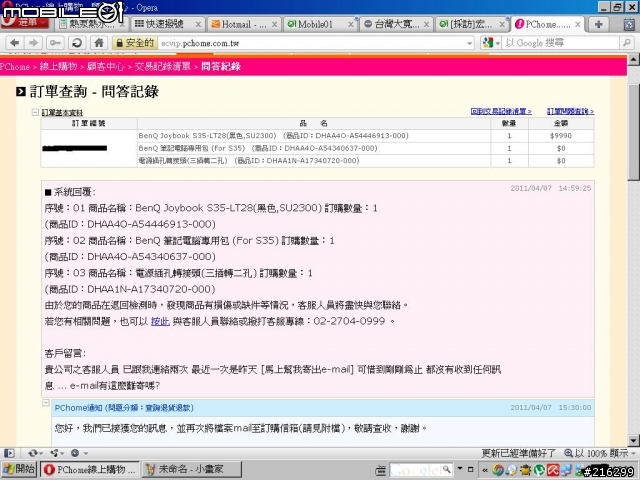Click the 按此 contact link
The image size is (640, 480).
coord(160,321)
